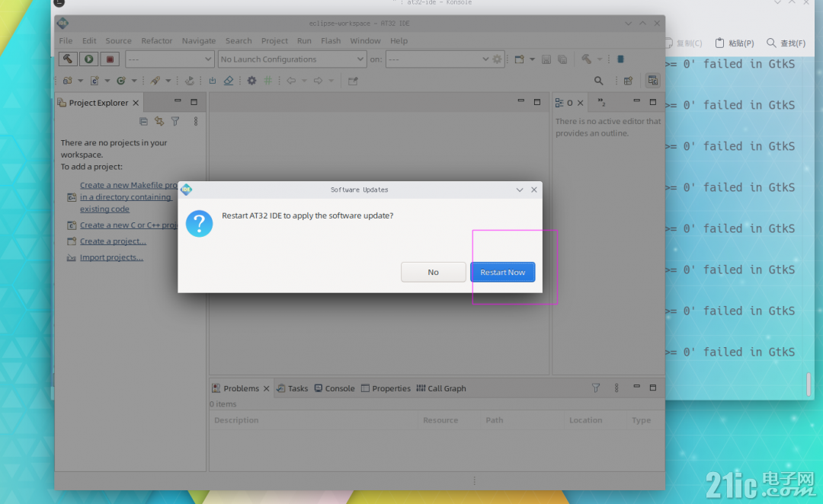Click "Create a new C or C++ project" link
The image size is (823, 504).
click(x=129, y=225)
